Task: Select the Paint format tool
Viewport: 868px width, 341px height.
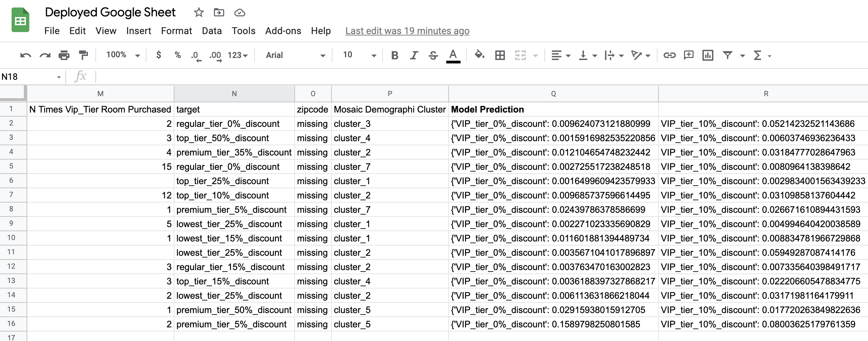Action: 83,55
